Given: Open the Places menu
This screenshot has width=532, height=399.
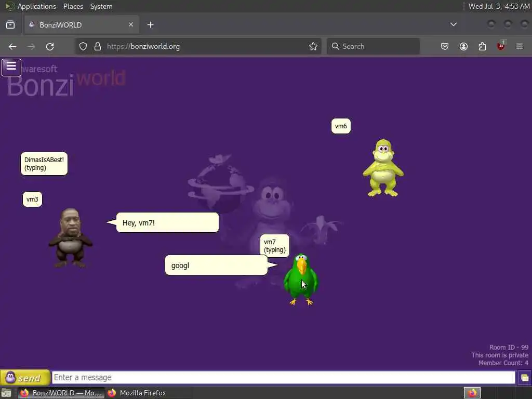Looking at the screenshot, I should click(73, 6).
